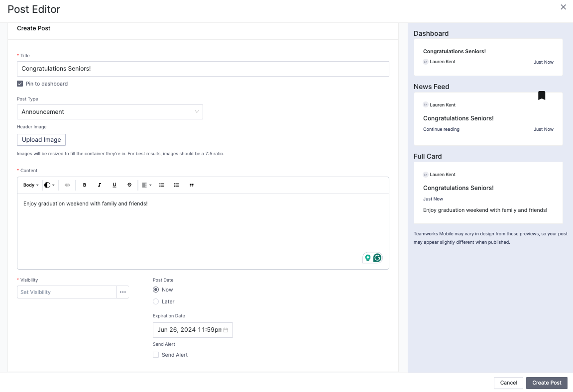Uncheck the Pin to dashboard checkbox
Viewport: 573px width, 392px height.
tap(20, 84)
